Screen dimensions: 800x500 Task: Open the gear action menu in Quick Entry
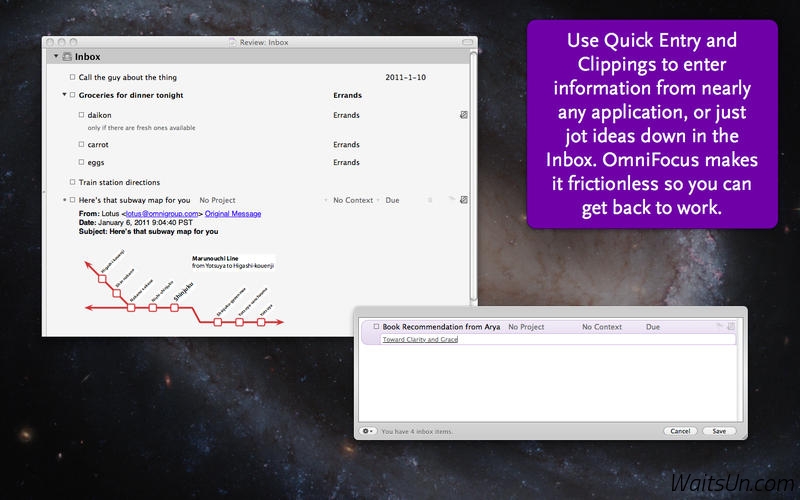point(367,431)
